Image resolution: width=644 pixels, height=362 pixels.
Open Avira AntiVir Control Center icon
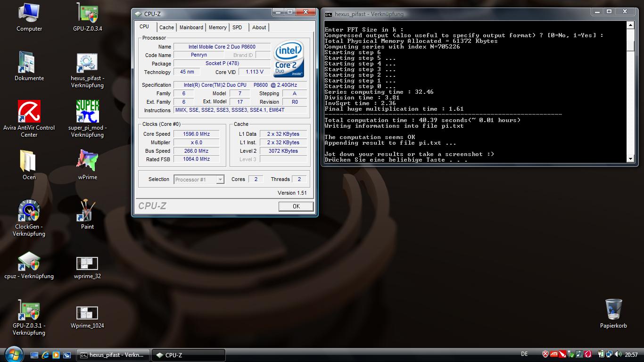(29, 119)
